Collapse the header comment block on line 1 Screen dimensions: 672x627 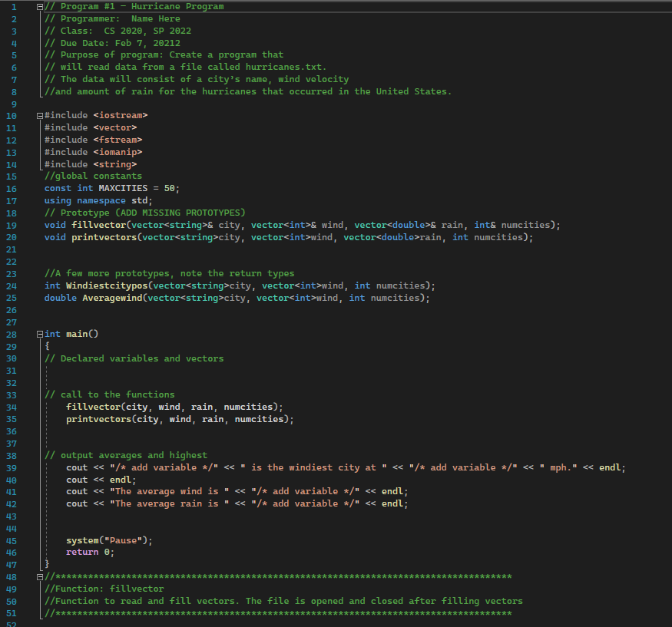tap(39, 6)
